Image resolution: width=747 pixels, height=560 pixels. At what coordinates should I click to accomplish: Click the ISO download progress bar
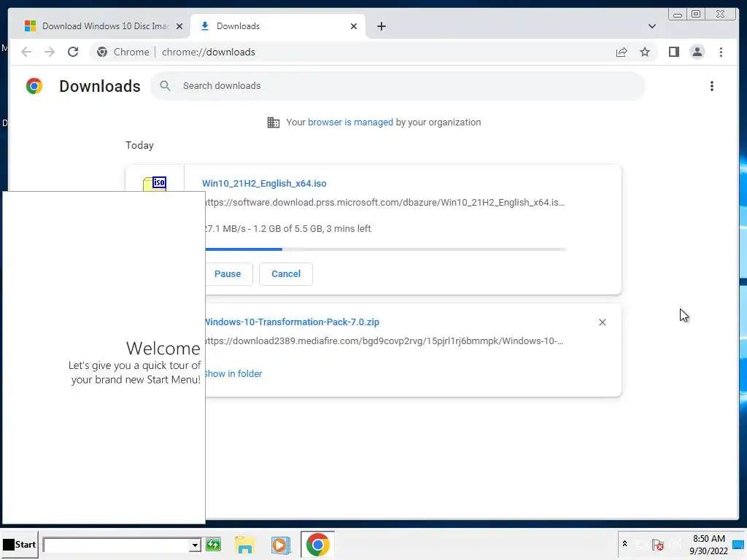(385, 249)
